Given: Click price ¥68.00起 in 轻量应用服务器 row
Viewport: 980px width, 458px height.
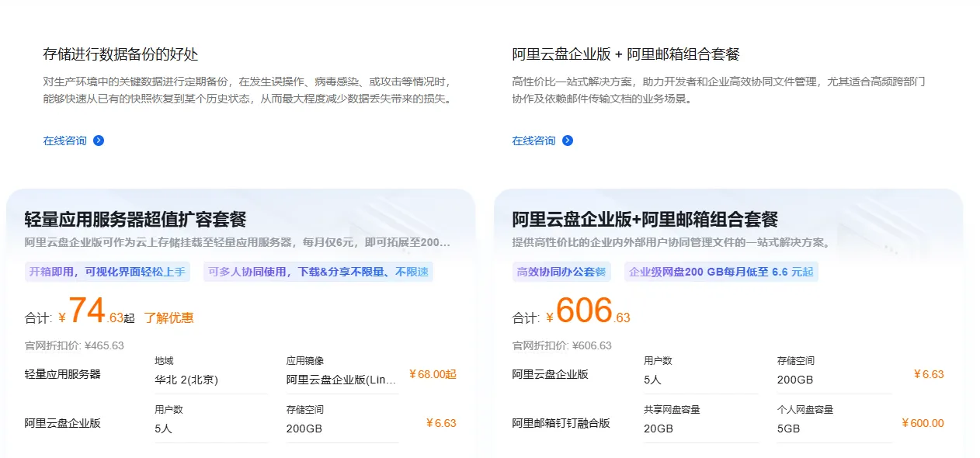Looking at the screenshot, I should tap(433, 374).
